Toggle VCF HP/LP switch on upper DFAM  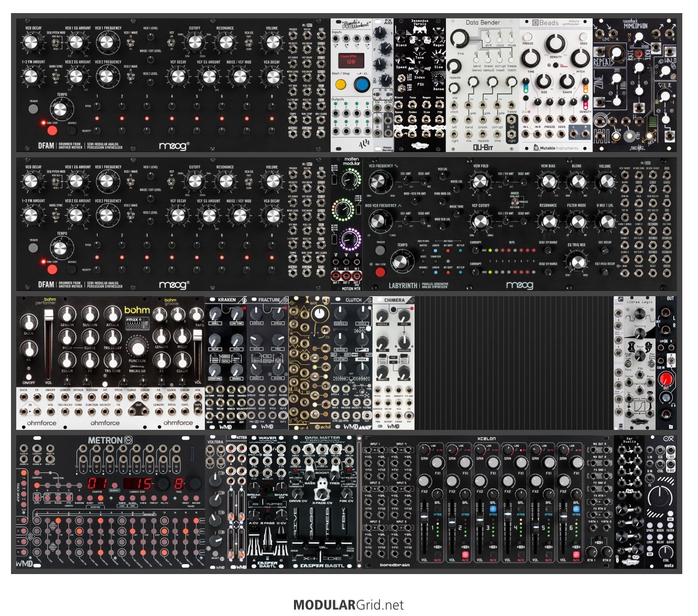click(171, 42)
